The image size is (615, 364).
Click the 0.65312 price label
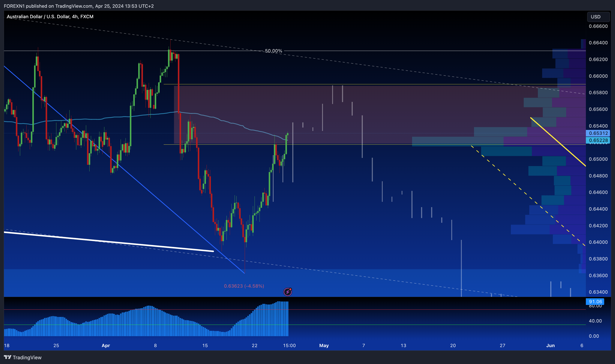coord(598,133)
